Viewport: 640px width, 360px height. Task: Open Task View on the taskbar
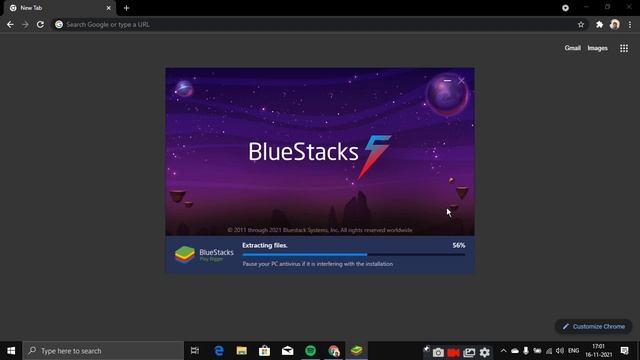(x=195, y=351)
